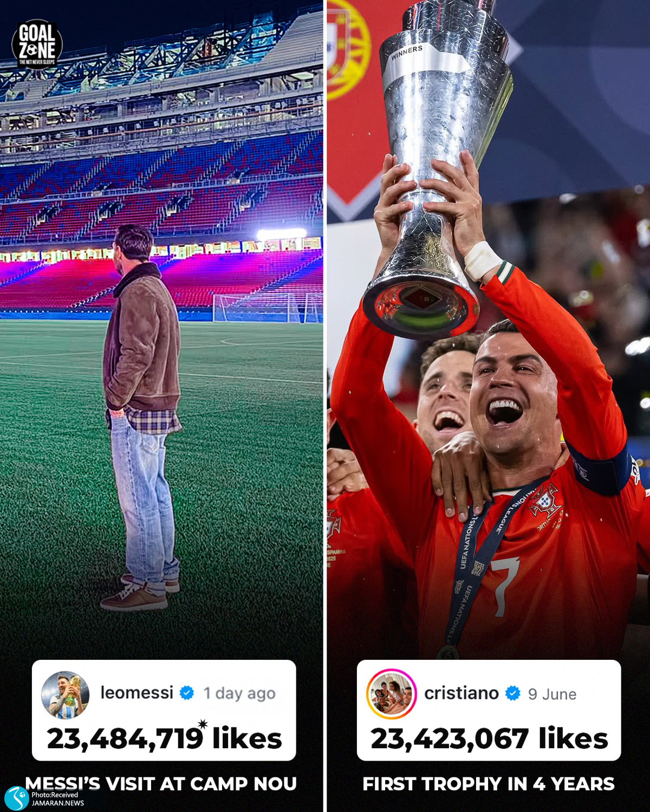The image size is (650, 812).
Task: Click the Goal Zone logo badge
Action: coord(37,45)
